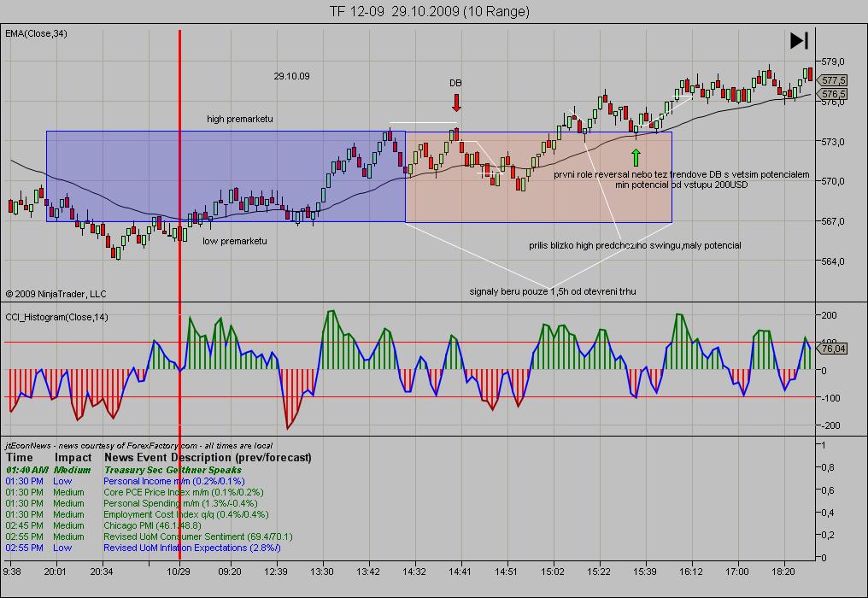Select the 'low premarketu' chart annotation
868x598 pixels.
235,241
